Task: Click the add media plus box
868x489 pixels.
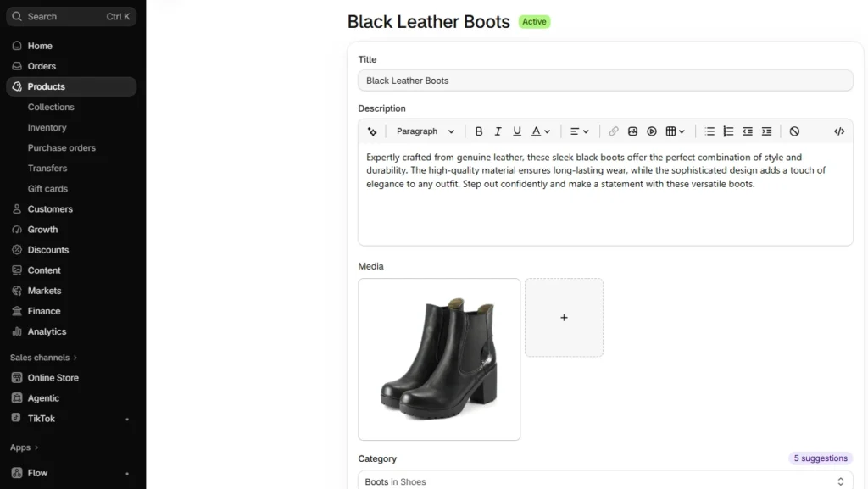Action: 564,318
